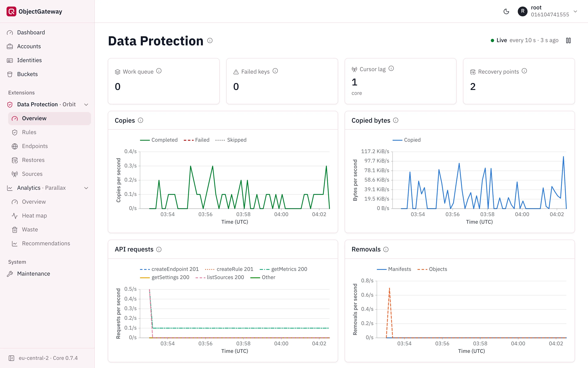The image size is (588, 368).
Task: Open Data Protection title info icon
Action: coord(210,40)
